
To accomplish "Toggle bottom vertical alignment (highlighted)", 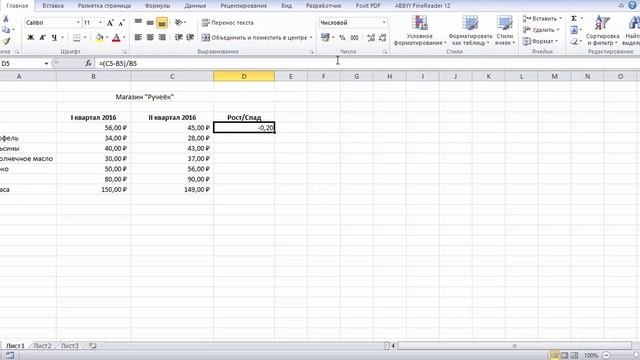I will 162,23.
